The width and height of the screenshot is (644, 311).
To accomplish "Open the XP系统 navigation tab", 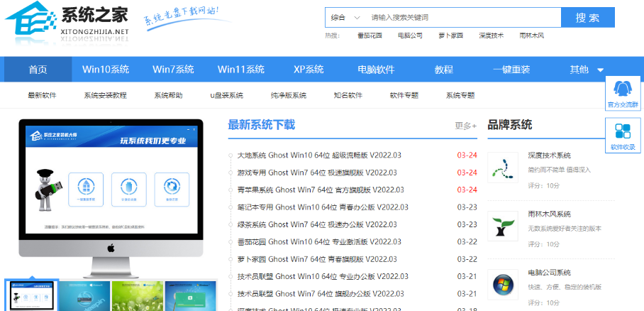I will pyautogui.click(x=309, y=70).
